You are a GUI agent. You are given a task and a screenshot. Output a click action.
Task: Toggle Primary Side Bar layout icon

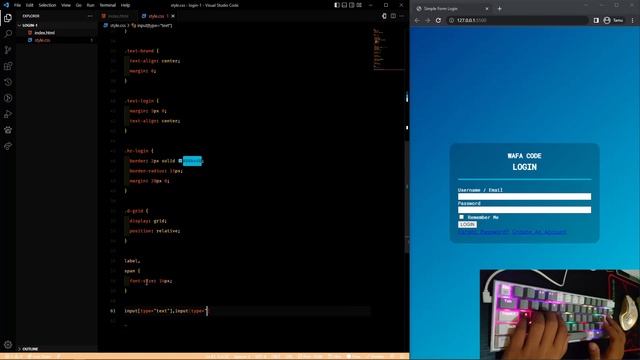pyautogui.click(x=337, y=5)
